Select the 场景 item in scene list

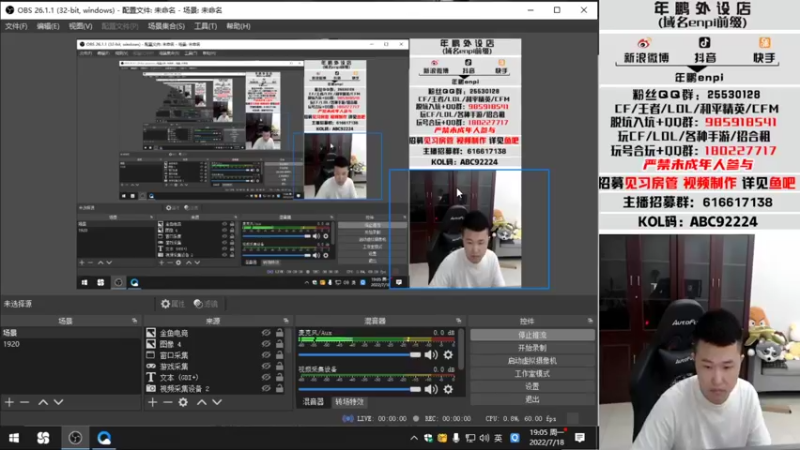(70, 333)
